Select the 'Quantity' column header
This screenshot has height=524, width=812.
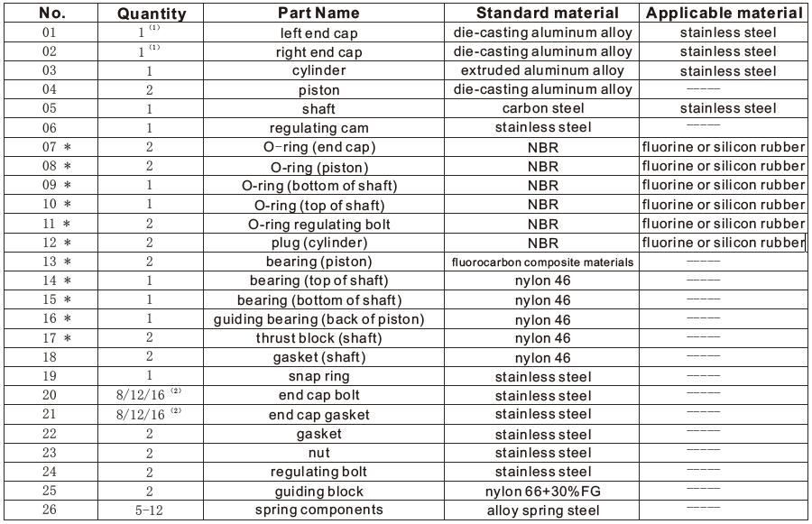point(152,14)
